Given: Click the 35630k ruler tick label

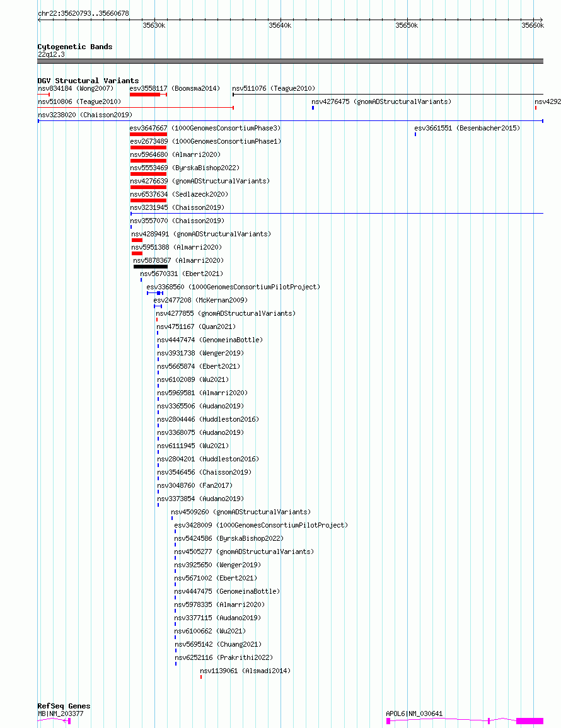Looking at the screenshot, I should tap(154, 25).
